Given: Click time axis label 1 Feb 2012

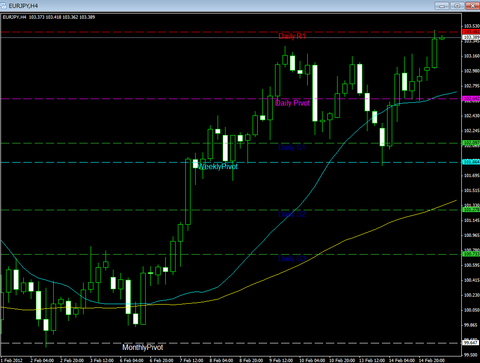Looking at the screenshot, I should point(12,360).
